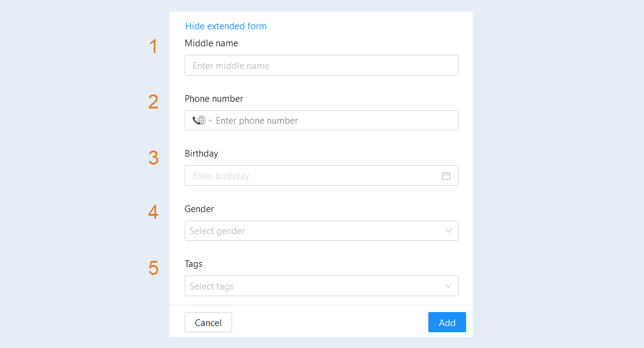
Task: Click the phone globe country icon
Action: coord(199,121)
